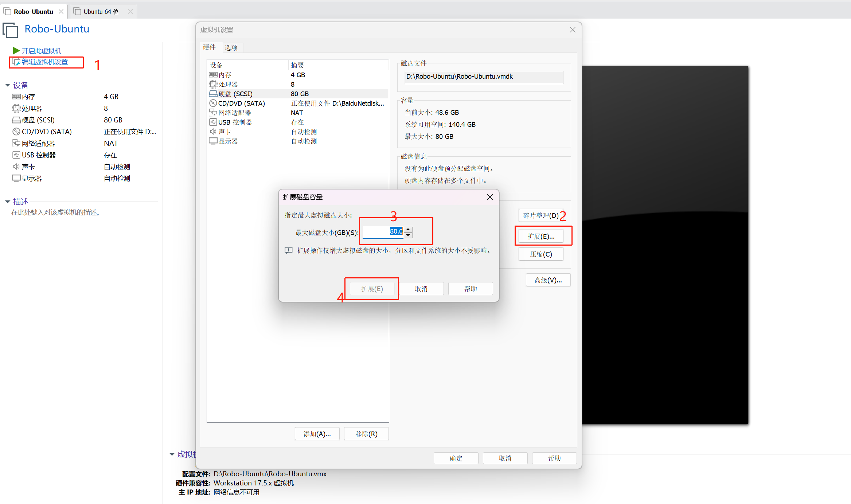
Task: Switch to the Robo-Ubuntu tab
Action: (x=34, y=12)
